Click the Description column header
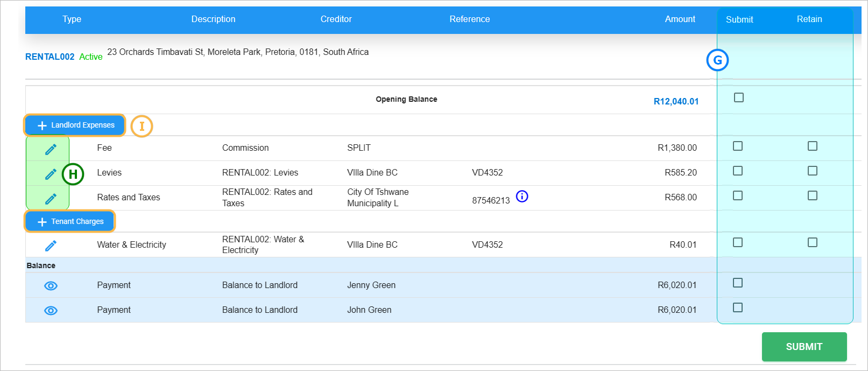The width and height of the screenshot is (868, 371). tap(213, 19)
